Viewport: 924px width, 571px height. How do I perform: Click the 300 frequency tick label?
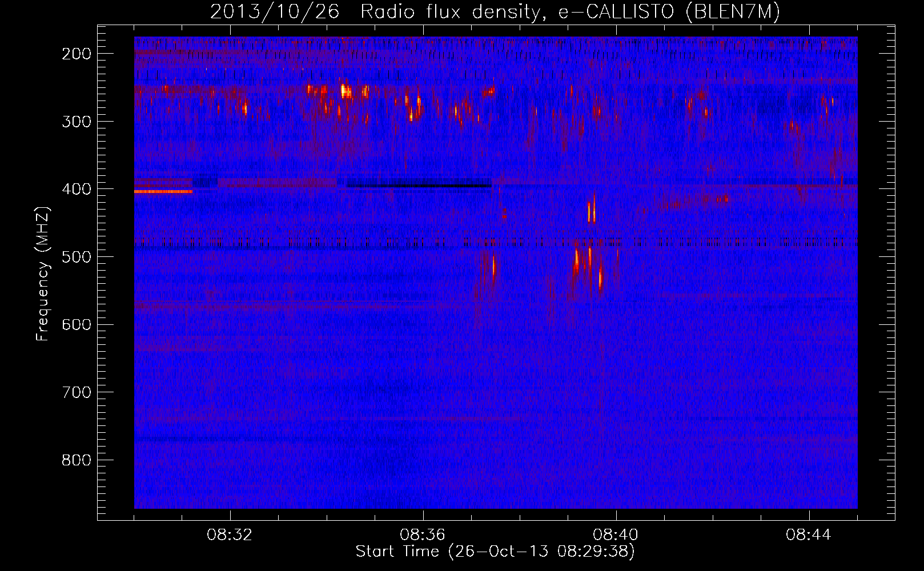pyautogui.click(x=77, y=122)
